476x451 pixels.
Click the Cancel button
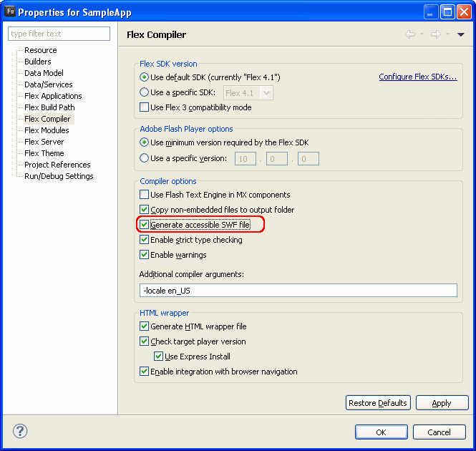point(439,432)
